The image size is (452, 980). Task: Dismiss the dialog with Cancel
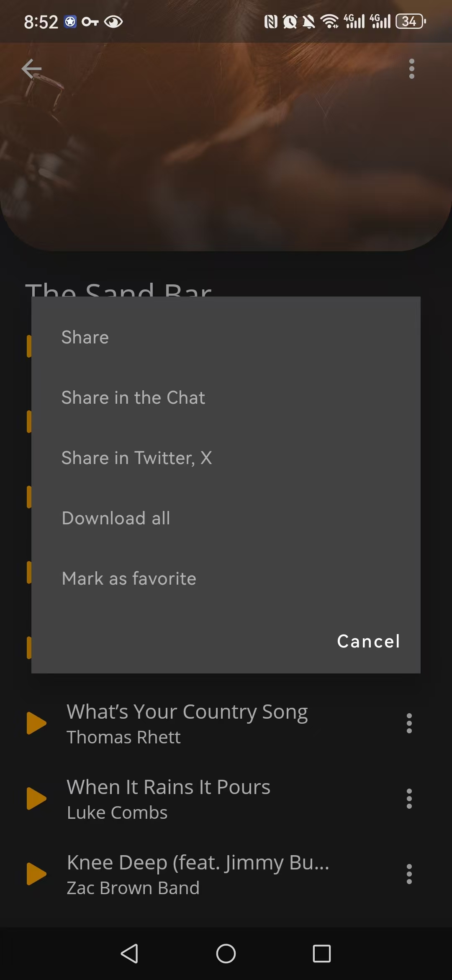click(x=368, y=641)
